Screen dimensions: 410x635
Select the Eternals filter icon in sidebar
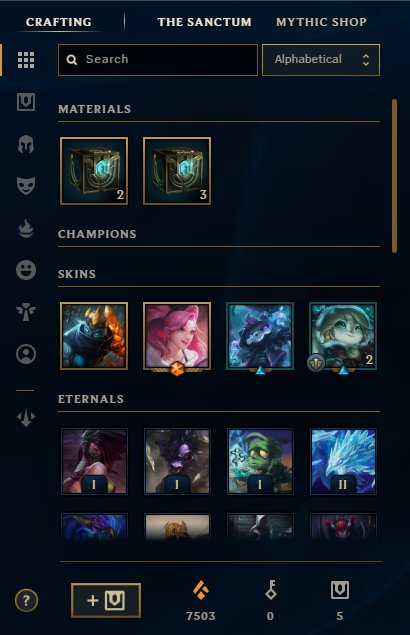[26, 228]
